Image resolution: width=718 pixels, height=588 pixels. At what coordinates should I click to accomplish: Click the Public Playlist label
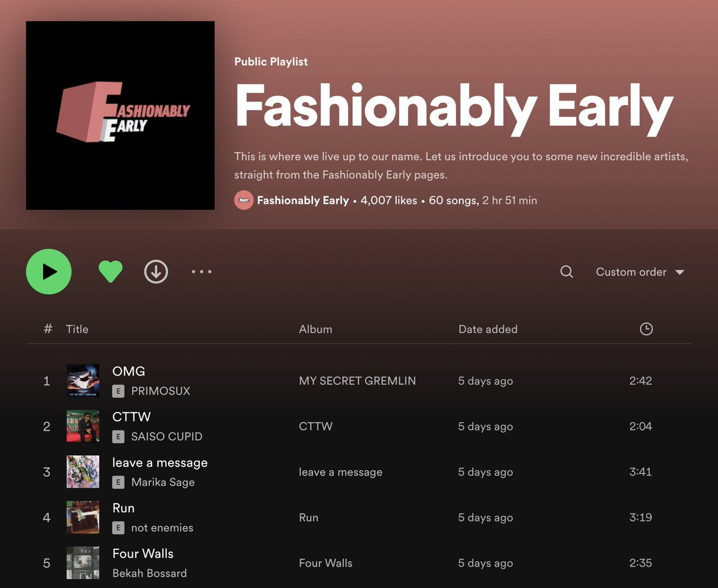[271, 62]
